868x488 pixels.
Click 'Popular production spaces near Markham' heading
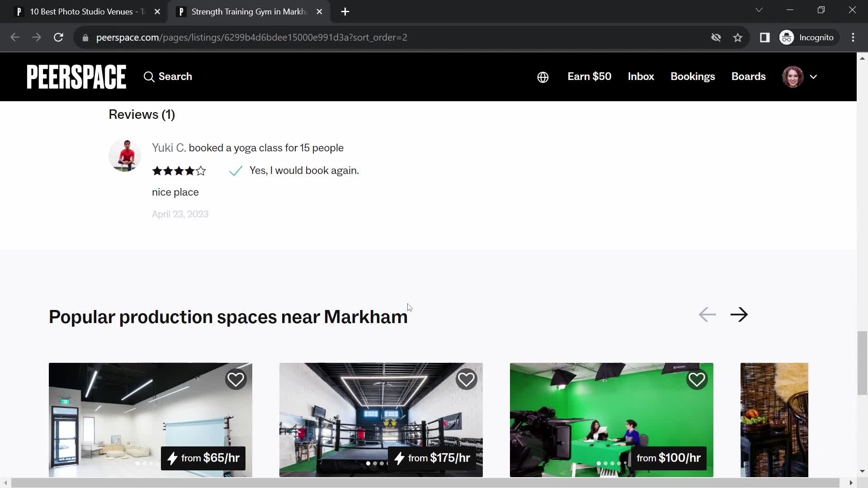(228, 317)
